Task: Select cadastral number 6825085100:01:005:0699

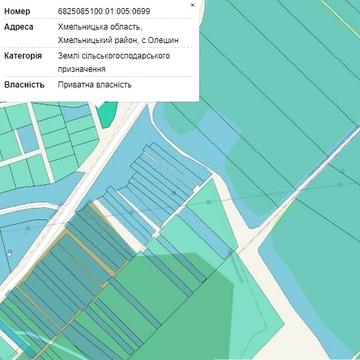Action: click(104, 11)
